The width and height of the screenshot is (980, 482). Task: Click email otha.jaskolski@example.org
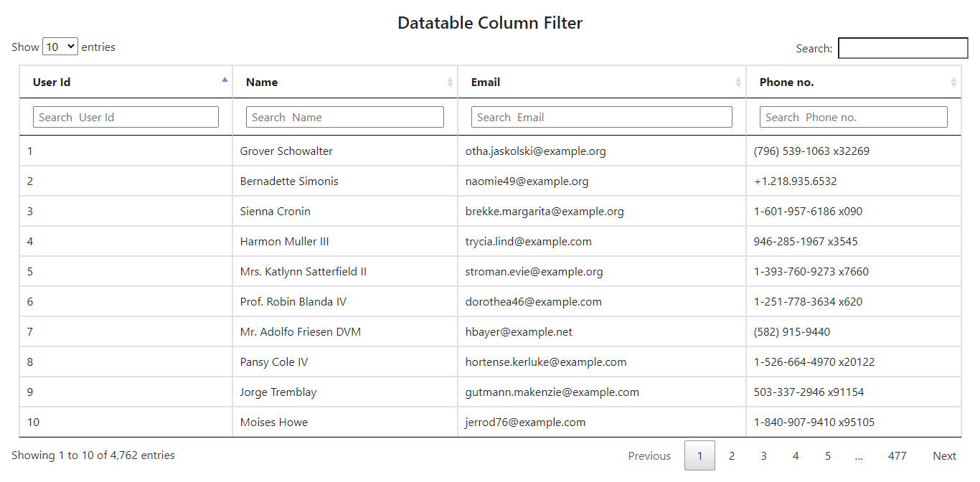click(536, 151)
